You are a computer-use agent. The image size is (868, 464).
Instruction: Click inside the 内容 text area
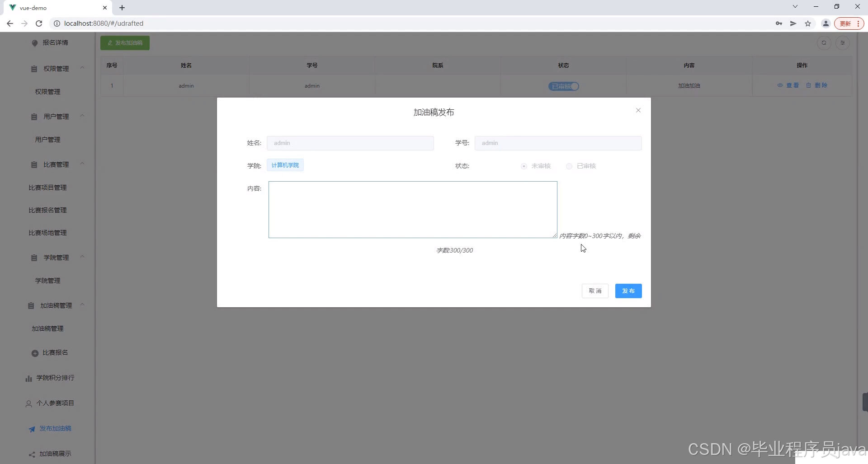click(x=412, y=209)
